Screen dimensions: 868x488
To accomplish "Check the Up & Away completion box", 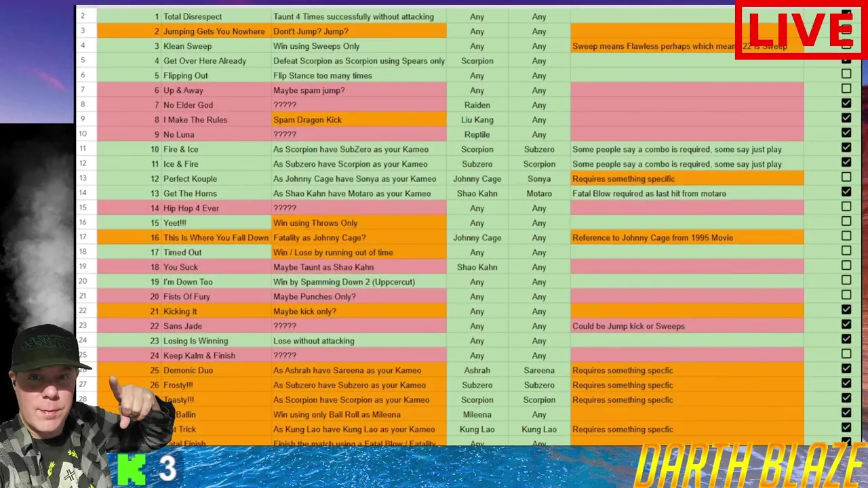I will (x=846, y=89).
